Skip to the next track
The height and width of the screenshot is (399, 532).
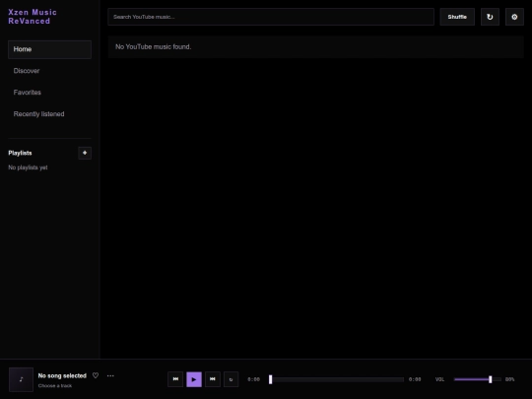(213, 379)
